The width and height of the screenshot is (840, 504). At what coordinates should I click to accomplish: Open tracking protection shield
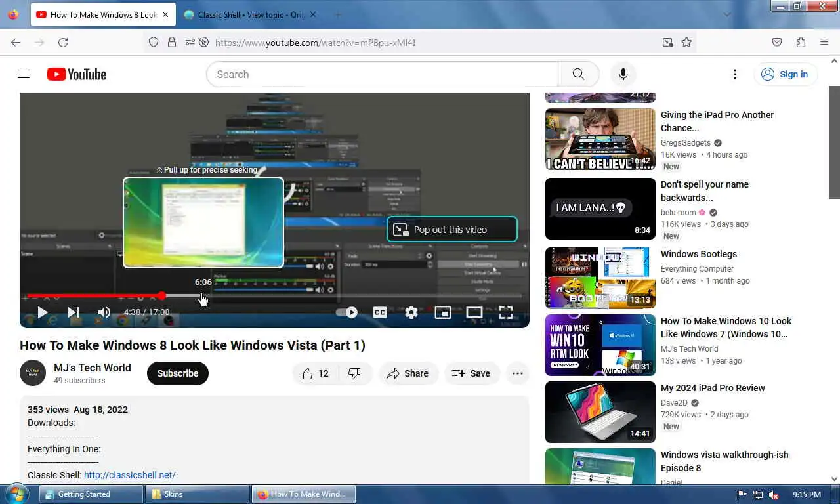[x=154, y=42]
